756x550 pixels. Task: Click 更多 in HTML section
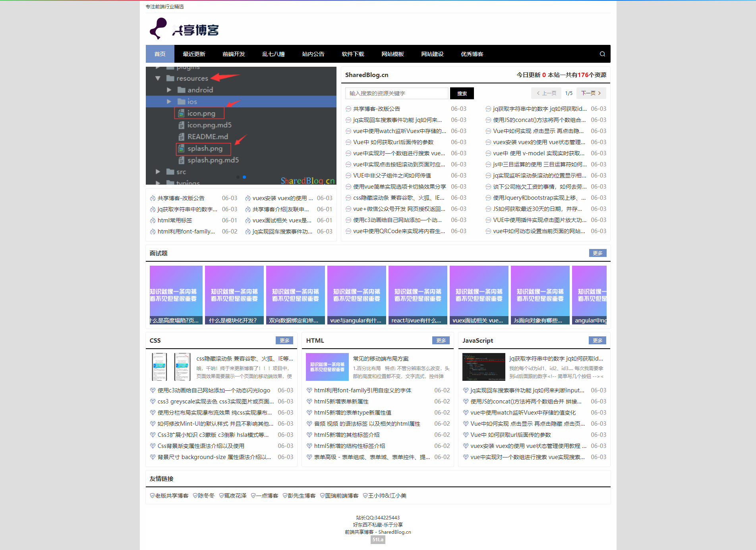click(441, 340)
